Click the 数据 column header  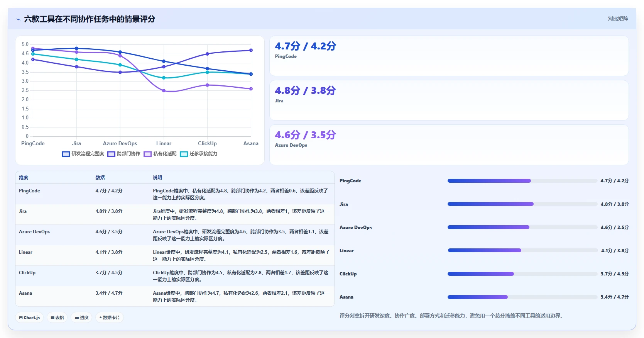coord(100,178)
